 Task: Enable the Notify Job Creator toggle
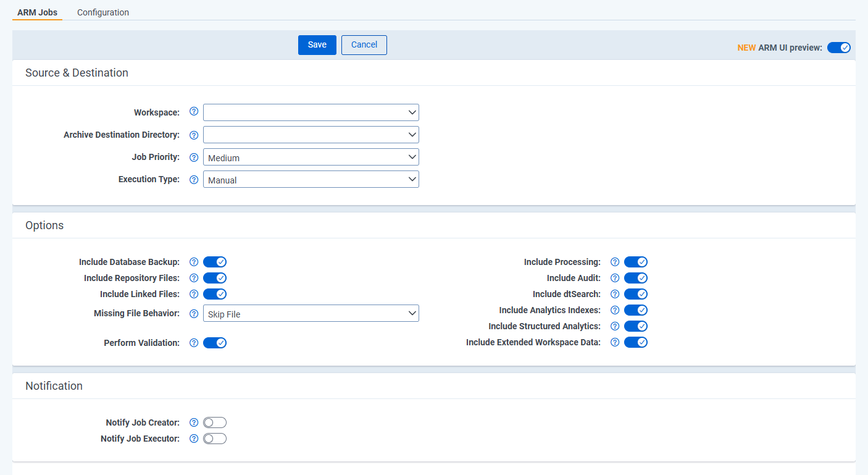coord(215,422)
